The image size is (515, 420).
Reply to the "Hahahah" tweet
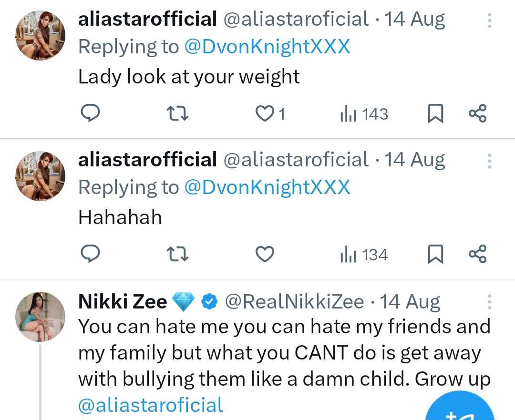click(89, 254)
